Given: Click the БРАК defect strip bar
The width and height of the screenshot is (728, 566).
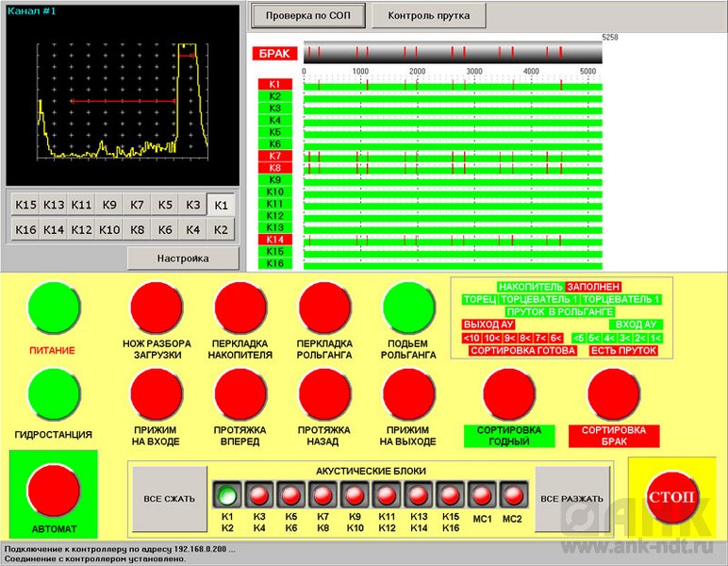Looking at the screenshot, I should click(x=453, y=53).
